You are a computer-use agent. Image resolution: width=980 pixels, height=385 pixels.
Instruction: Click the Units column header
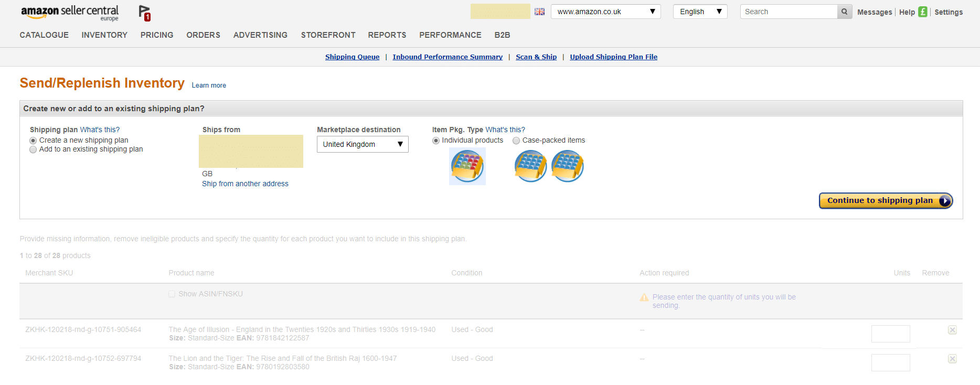pyautogui.click(x=902, y=273)
